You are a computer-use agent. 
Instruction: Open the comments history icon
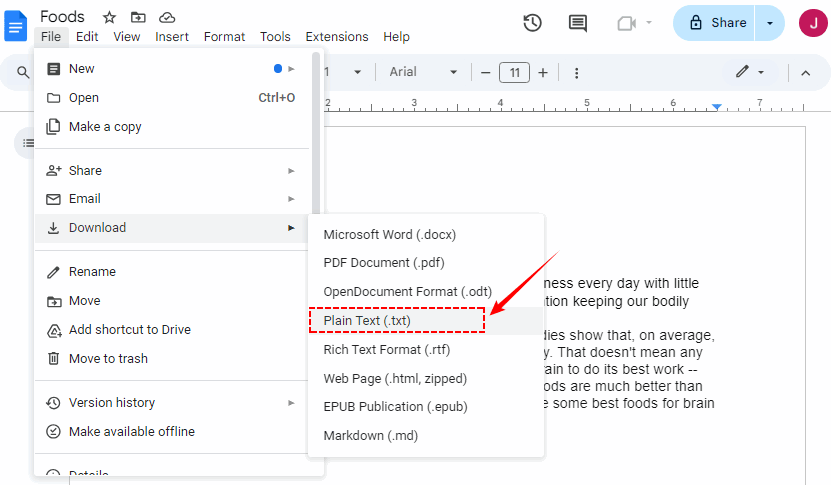577,23
